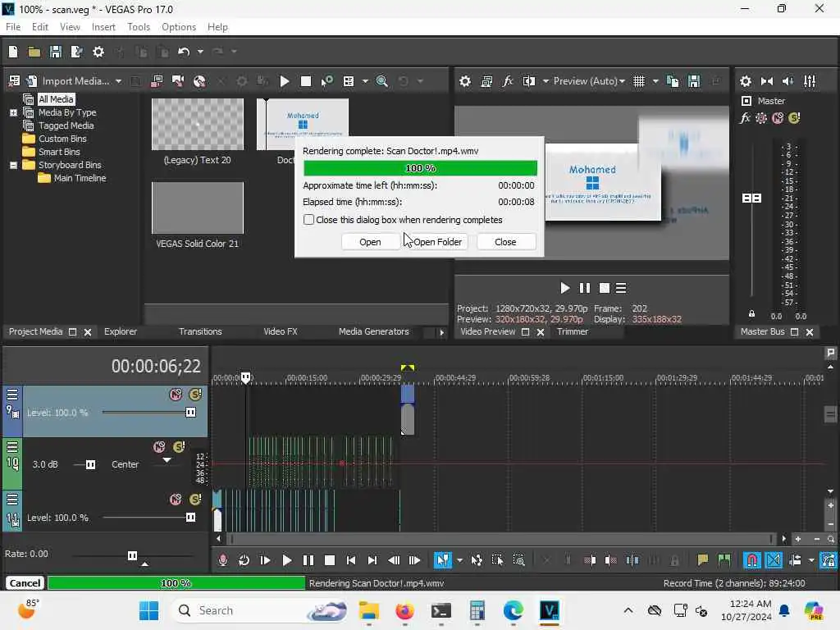Open Import Media dropdown arrow

(118, 81)
